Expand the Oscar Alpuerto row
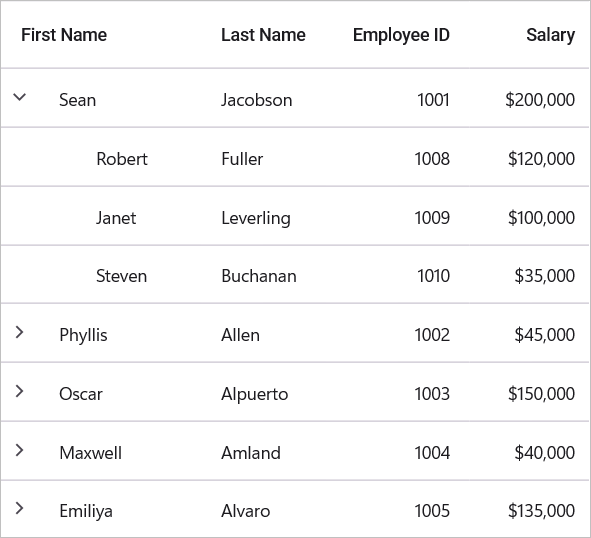This screenshot has height=538, width=591. (20, 391)
